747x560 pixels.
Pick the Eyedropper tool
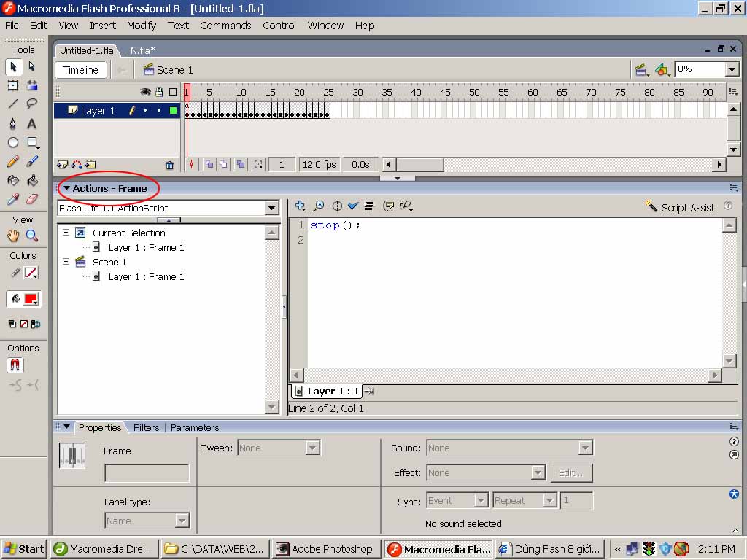[x=13, y=199]
